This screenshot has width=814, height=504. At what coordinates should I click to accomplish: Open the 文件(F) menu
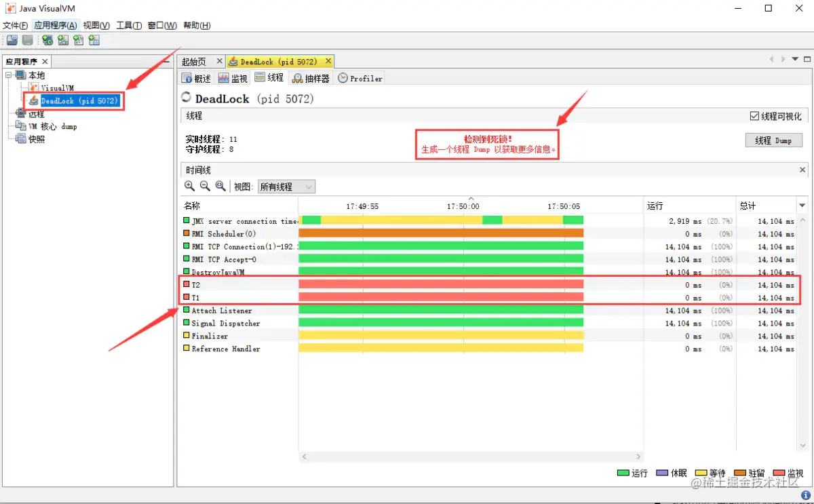16,25
